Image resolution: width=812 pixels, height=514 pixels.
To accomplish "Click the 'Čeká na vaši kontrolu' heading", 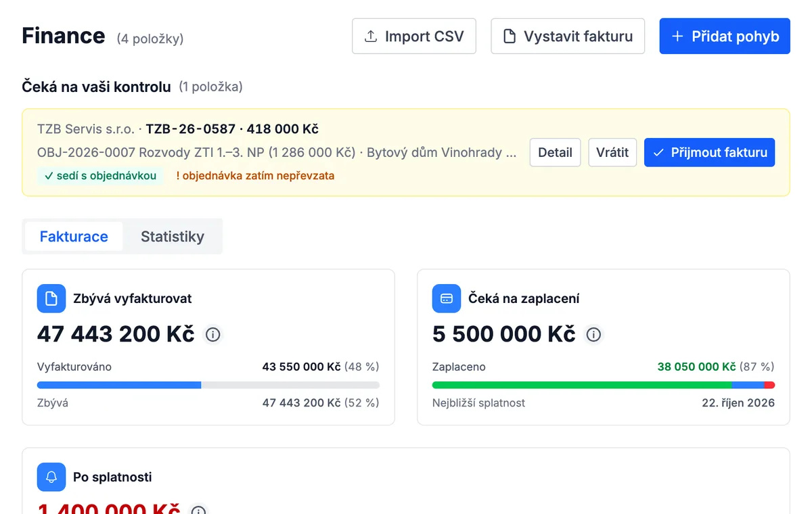I will [97, 87].
